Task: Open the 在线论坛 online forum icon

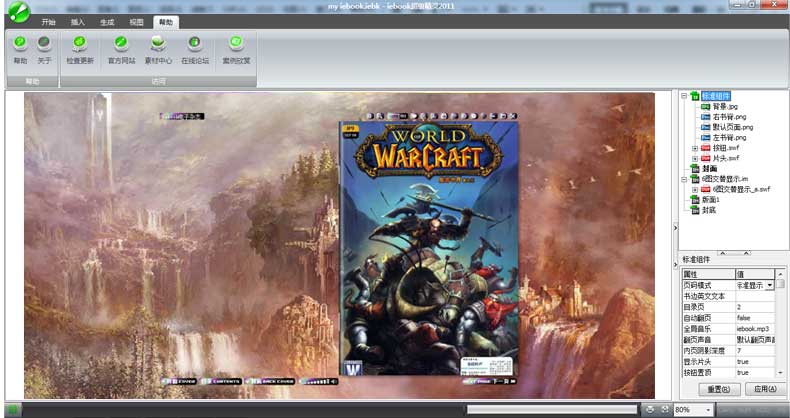Action: click(x=195, y=42)
